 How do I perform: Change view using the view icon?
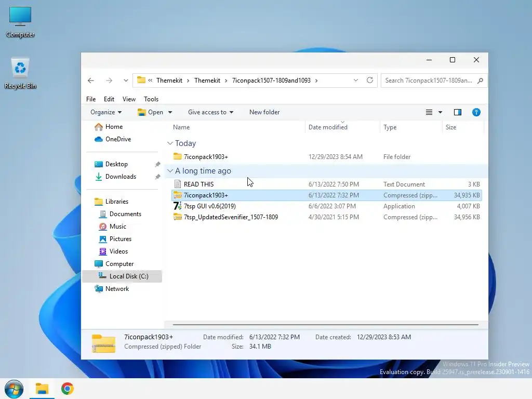pos(429,112)
